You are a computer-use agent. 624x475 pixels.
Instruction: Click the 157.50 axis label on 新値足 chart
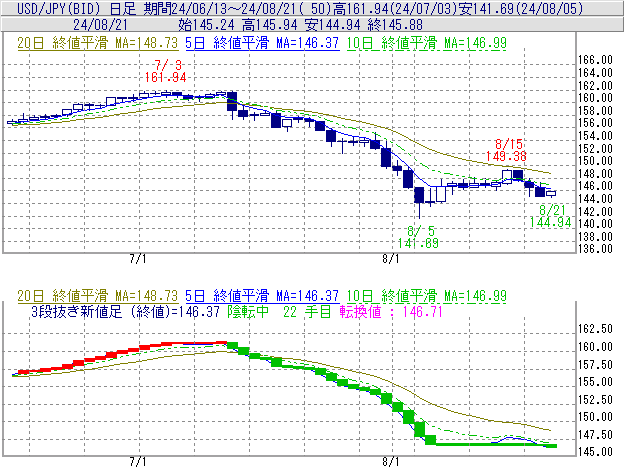tap(595, 364)
